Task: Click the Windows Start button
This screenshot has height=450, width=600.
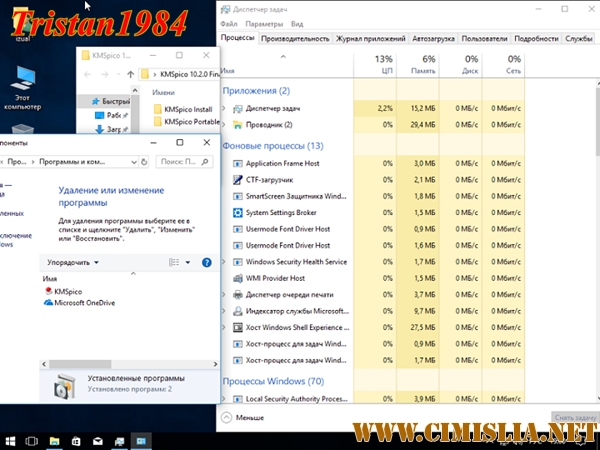Action: point(8,440)
